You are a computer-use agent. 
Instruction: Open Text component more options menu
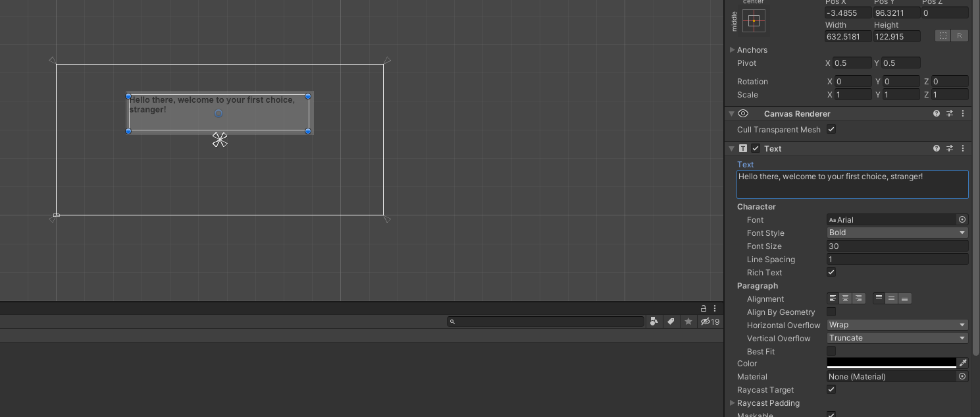pos(963,149)
